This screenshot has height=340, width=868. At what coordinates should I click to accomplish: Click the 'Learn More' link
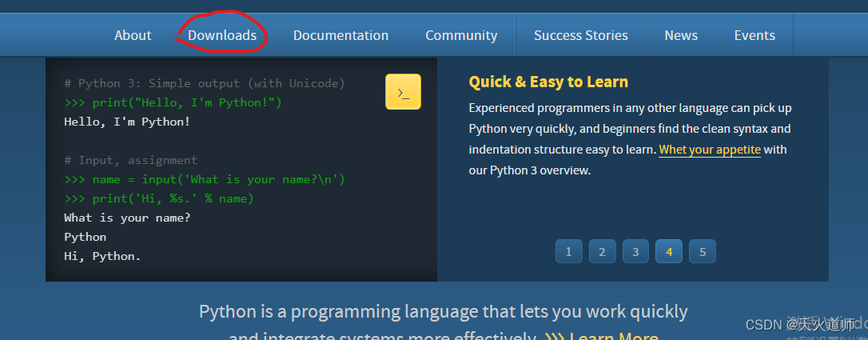coord(613,335)
